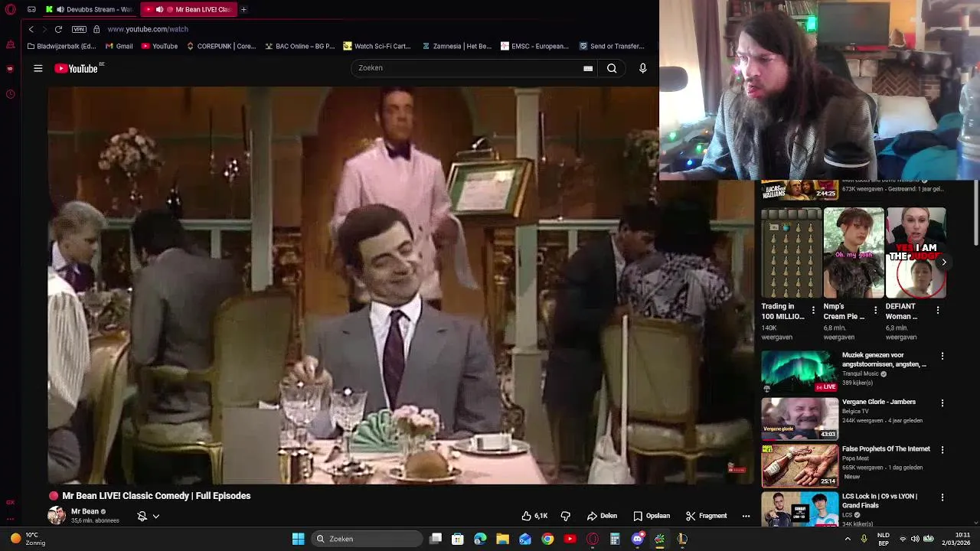Click the site padlock security icon
980x551 pixels.
click(x=96, y=29)
